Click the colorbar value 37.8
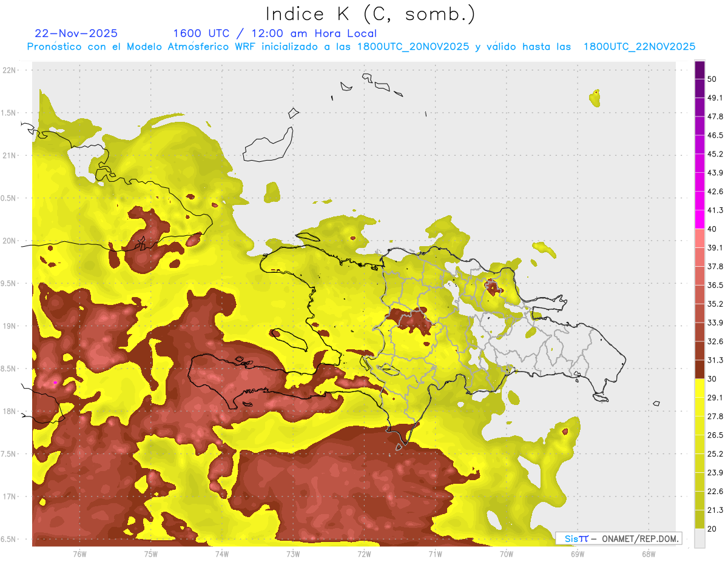 (x=715, y=266)
